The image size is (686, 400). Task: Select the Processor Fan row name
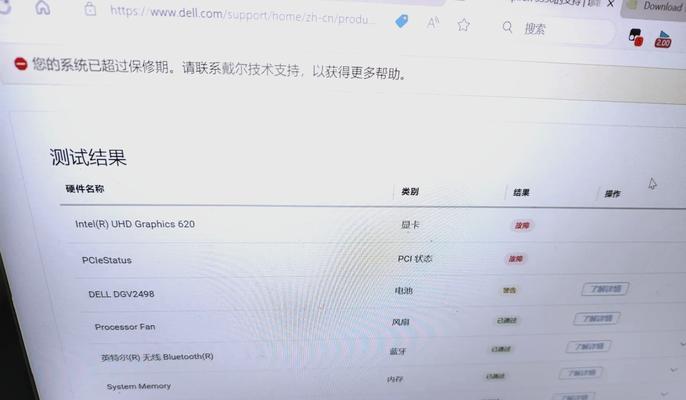tap(125, 327)
